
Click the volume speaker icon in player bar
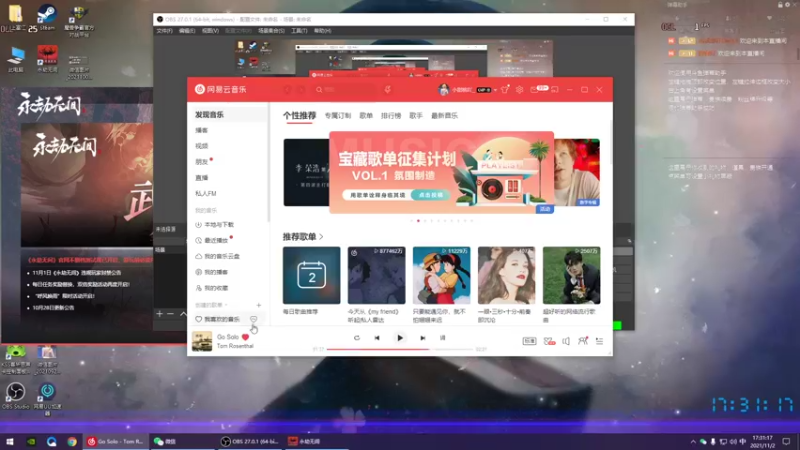coord(566,341)
